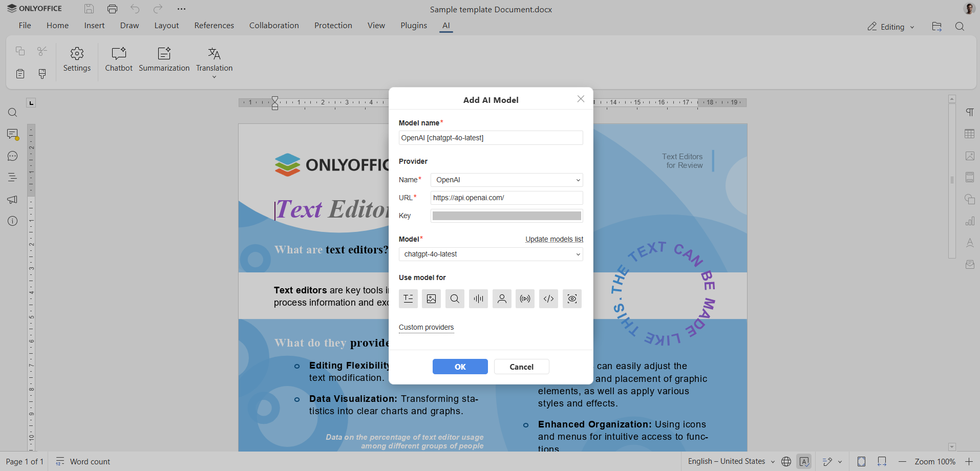Open the Editing mode dropdown
The height and width of the screenshot is (471, 980).
coord(891,27)
